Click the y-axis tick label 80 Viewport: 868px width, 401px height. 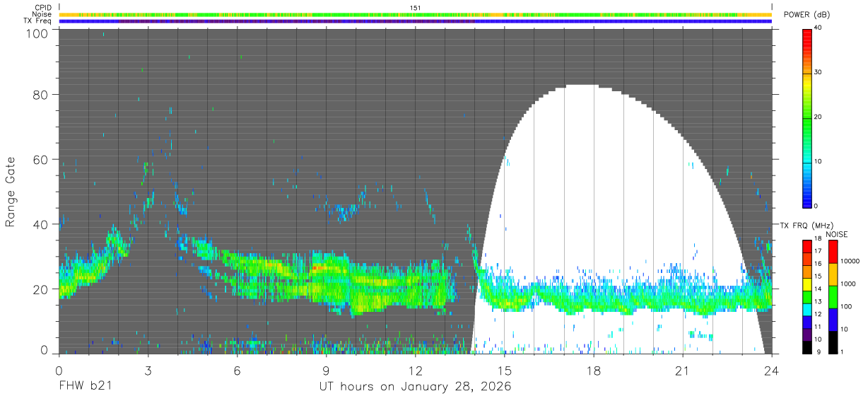tap(40, 95)
